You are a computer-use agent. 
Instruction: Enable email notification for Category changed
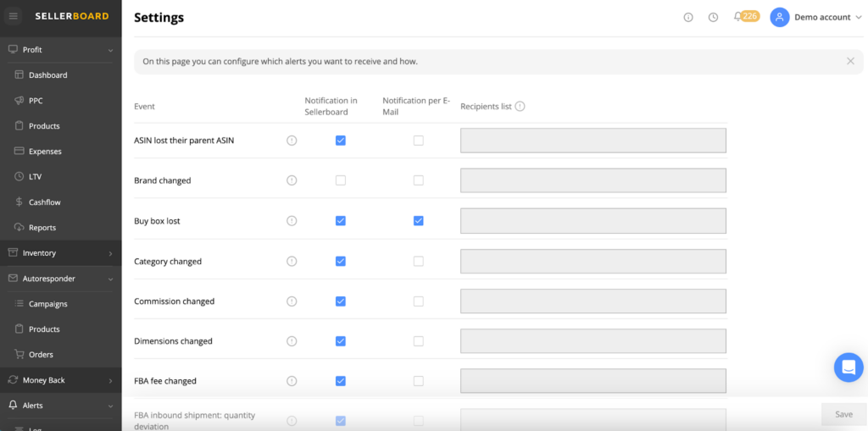click(x=419, y=261)
